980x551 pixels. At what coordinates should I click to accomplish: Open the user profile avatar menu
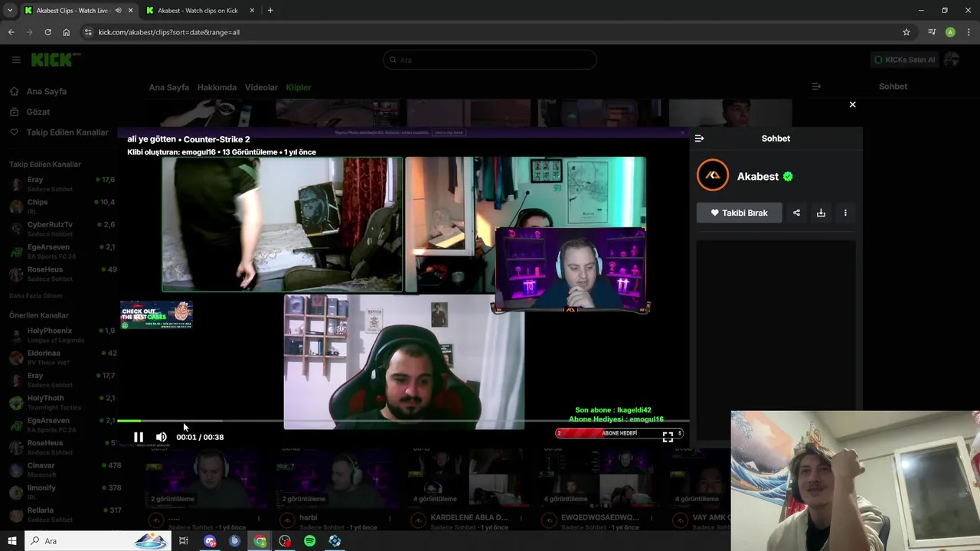[x=952, y=60]
